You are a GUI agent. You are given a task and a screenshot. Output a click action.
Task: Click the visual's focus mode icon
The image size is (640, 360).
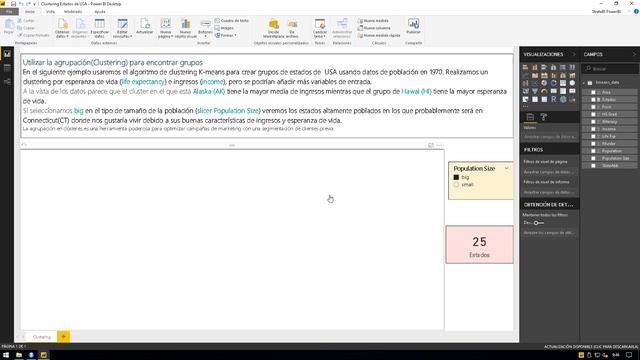[x=431, y=145]
